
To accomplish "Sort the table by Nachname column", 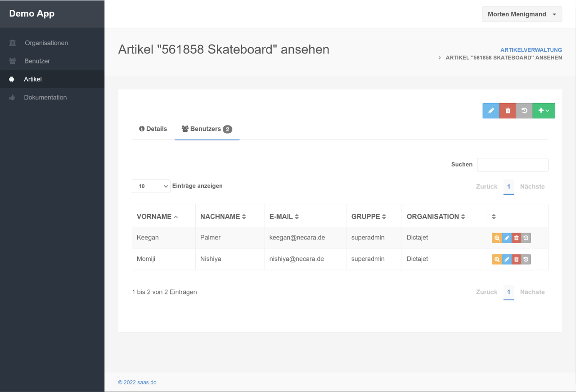I will point(223,216).
